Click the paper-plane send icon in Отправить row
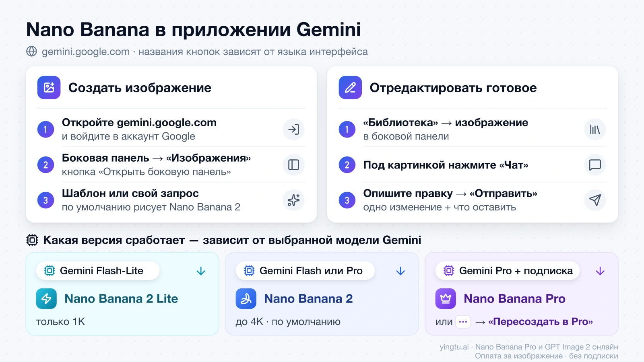This screenshot has height=362, width=644. click(x=595, y=200)
